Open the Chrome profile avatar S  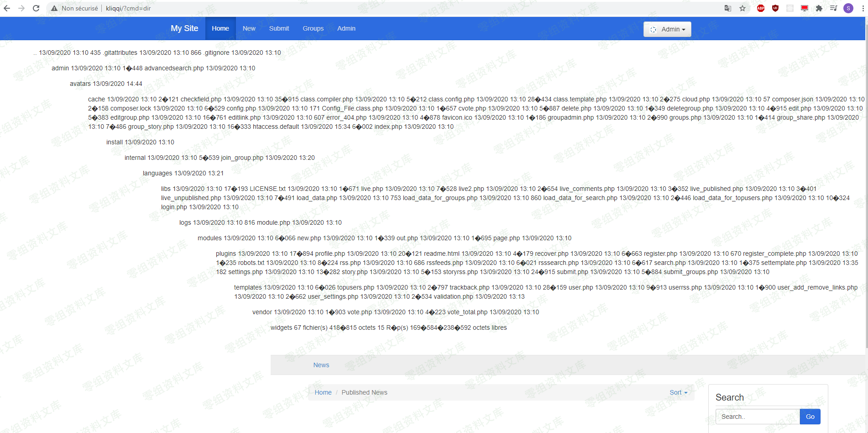[848, 8]
